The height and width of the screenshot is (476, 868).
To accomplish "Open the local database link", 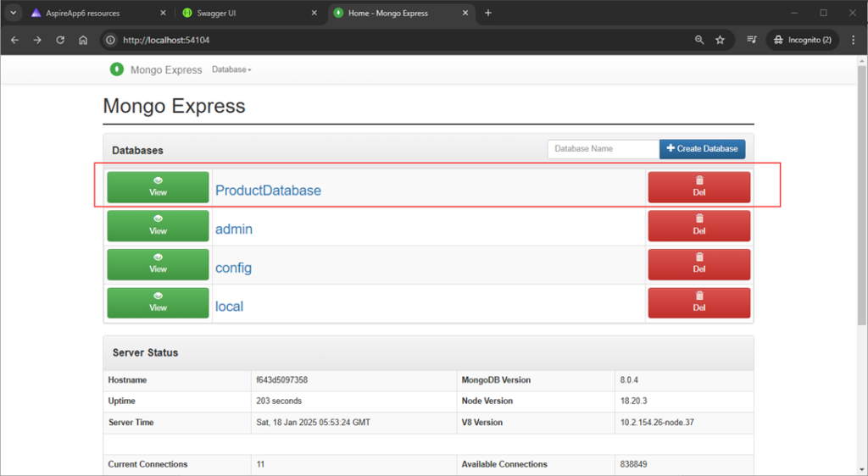I will pos(229,307).
